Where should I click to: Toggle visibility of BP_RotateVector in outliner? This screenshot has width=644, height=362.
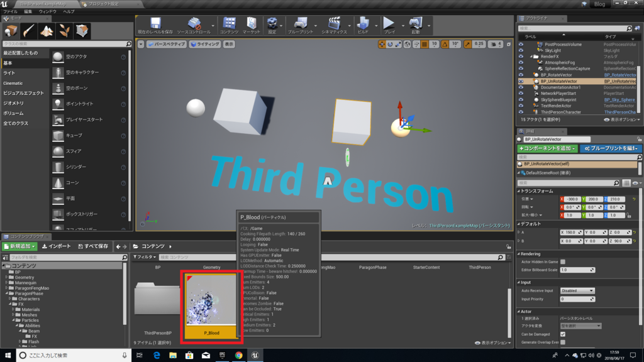521,75
